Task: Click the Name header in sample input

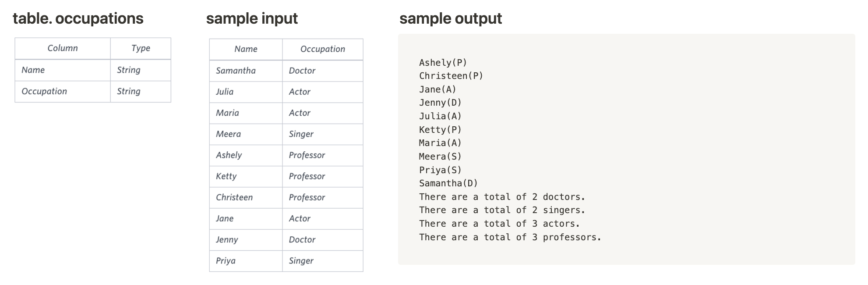Action: pyautogui.click(x=246, y=49)
